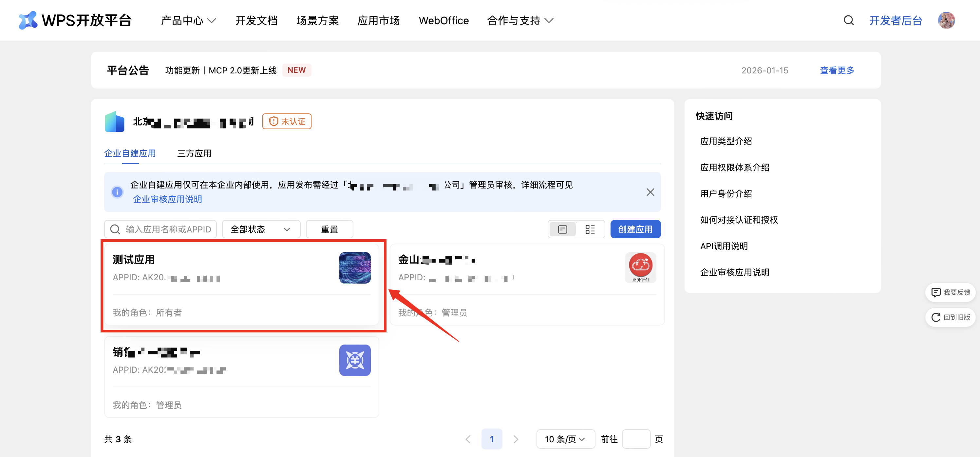Switch to list view layout
The width and height of the screenshot is (980, 457).
pyautogui.click(x=590, y=229)
